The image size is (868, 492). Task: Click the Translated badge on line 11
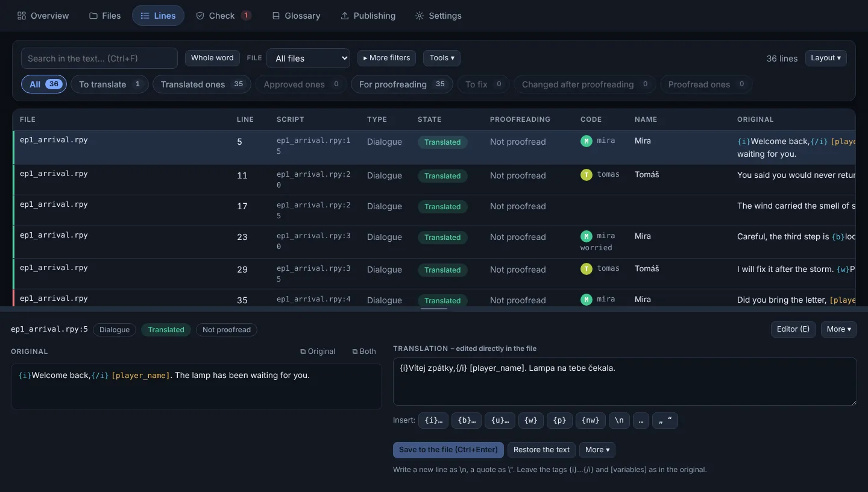coord(442,176)
